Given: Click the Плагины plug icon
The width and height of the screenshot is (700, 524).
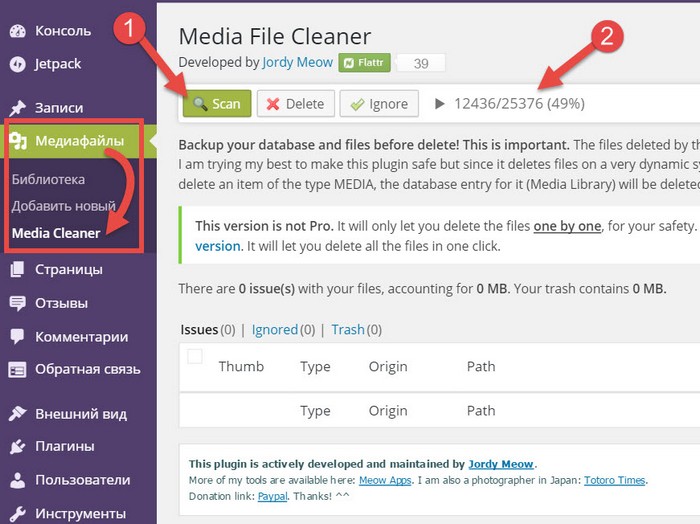Looking at the screenshot, I should tap(18, 446).
